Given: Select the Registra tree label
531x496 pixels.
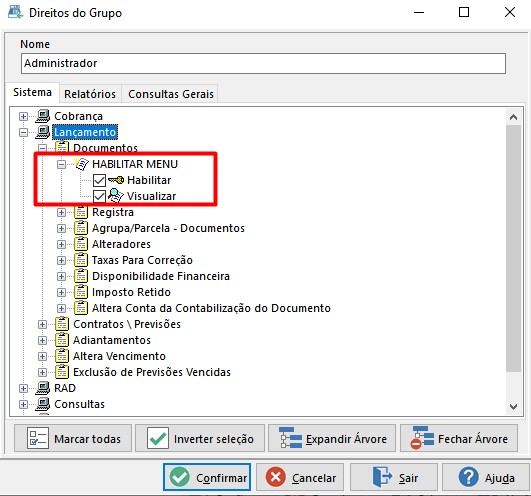Looking at the screenshot, I should coord(113,212).
